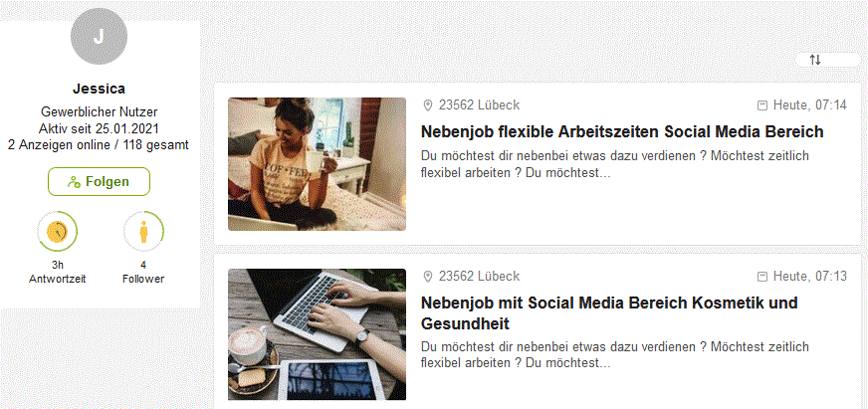Image resolution: width=868 pixels, height=409 pixels.
Task: Open the sort order dropdown
Action: [828, 60]
